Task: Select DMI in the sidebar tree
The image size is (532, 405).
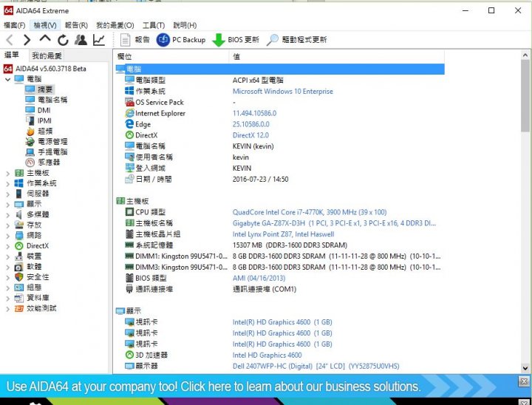Action: point(44,110)
